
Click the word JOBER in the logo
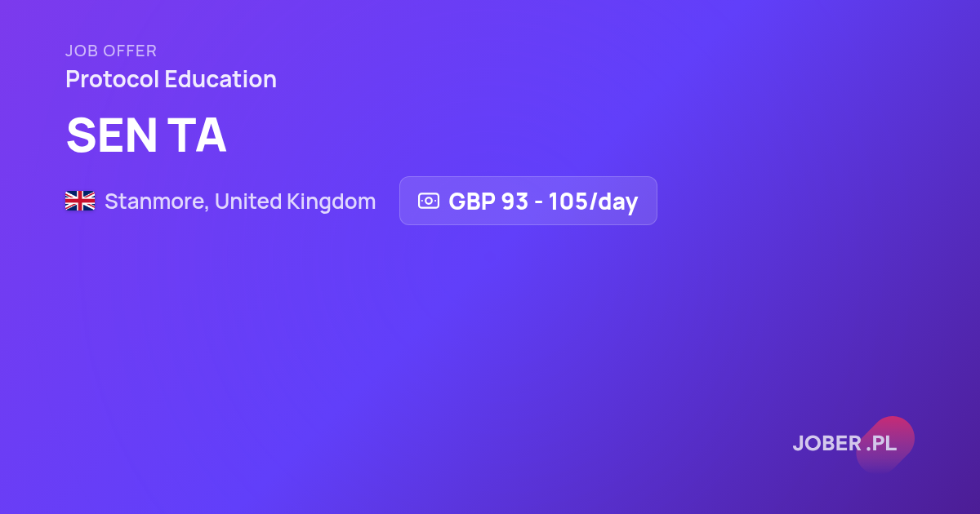click(827, 444)
